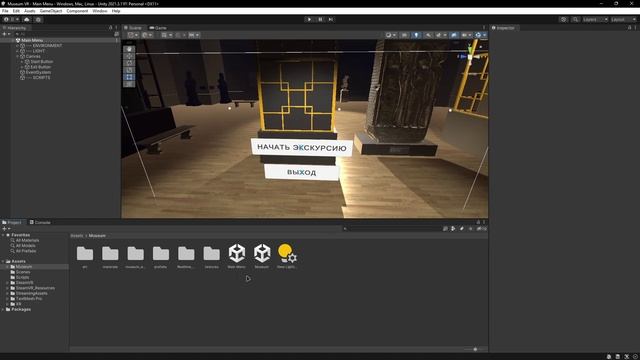Switch to the Console tab
This screenshot has height=360, width=640.
pos(40,222)
